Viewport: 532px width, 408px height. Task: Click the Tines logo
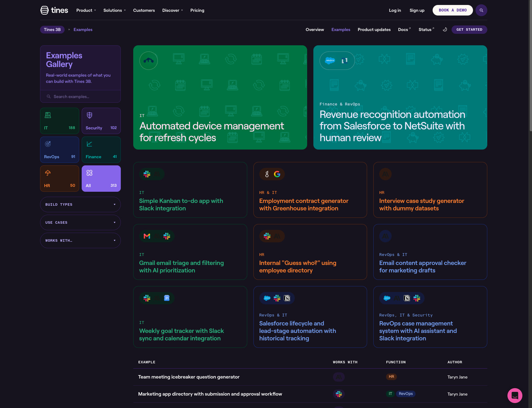tap(54, 10)
